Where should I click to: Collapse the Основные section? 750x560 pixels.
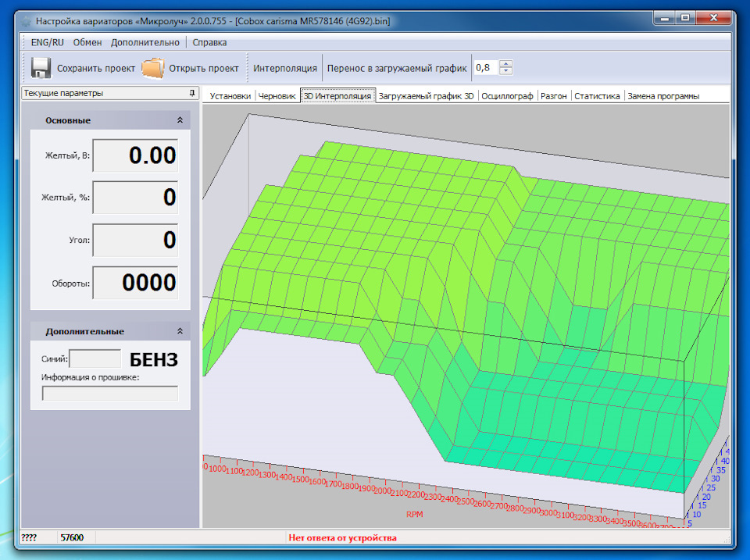tap(180, 120)
